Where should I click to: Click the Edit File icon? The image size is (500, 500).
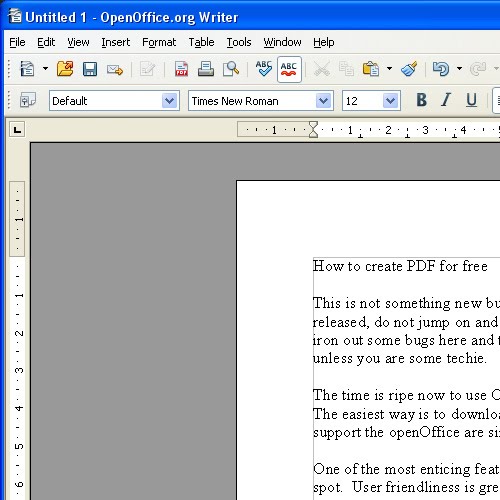(147, 69)
